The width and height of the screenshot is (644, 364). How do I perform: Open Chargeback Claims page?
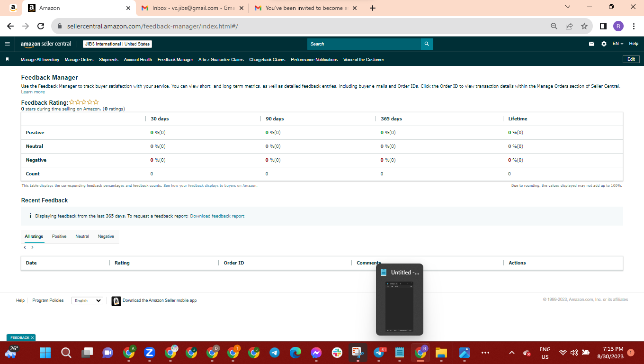(x=267, y=60)
